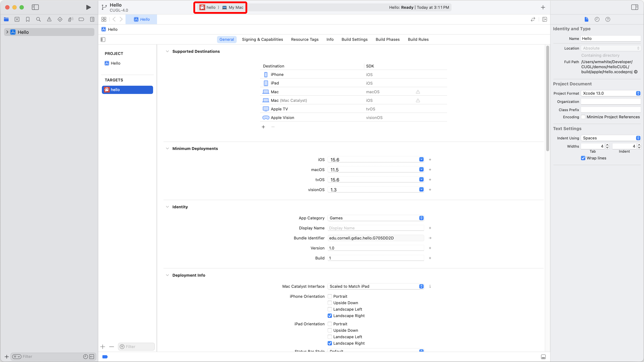Image resolution: width=644 pixels, height=362 pixels.
Task: Show the History inspector clock icon
Action: click(597, 19)
